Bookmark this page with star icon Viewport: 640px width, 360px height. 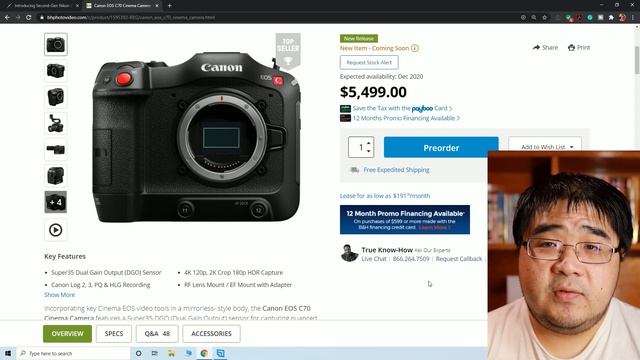pyautogui.click(x=544, y=18)
